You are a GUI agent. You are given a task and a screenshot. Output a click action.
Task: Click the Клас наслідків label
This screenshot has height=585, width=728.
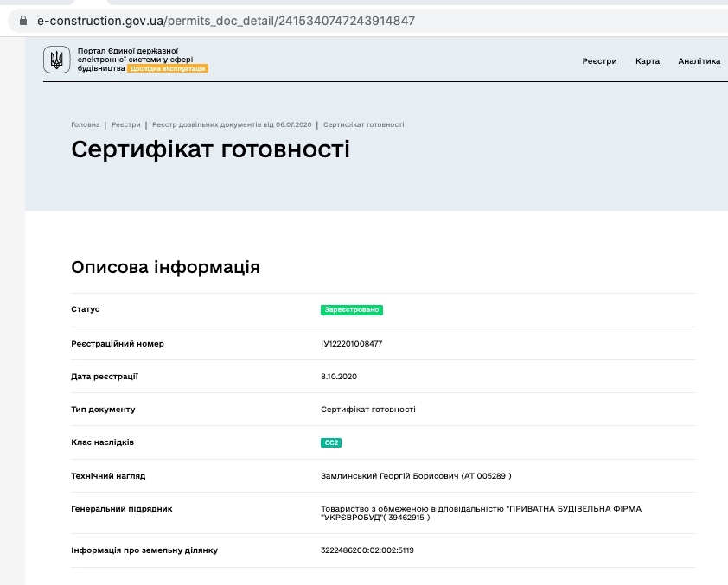(x=103, y=442)
